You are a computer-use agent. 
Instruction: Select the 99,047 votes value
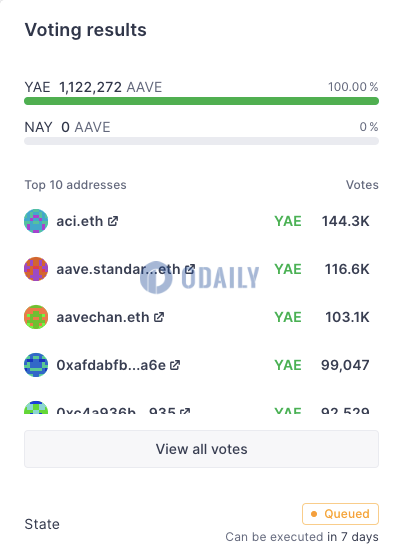coord(345,365)
